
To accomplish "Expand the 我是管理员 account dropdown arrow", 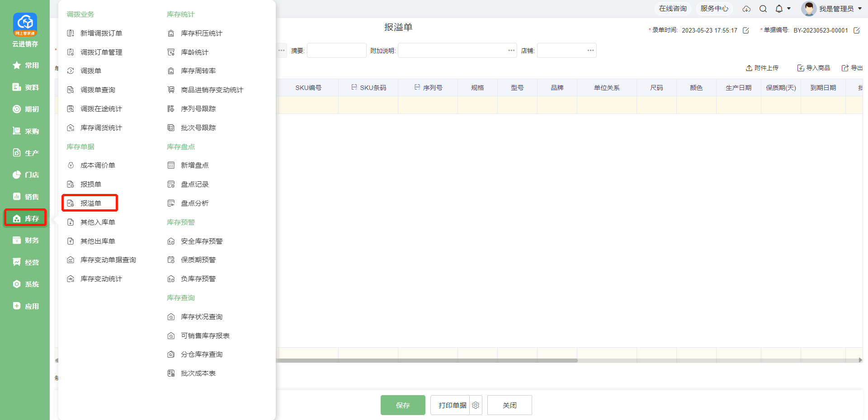I will [x=860, y=9].
